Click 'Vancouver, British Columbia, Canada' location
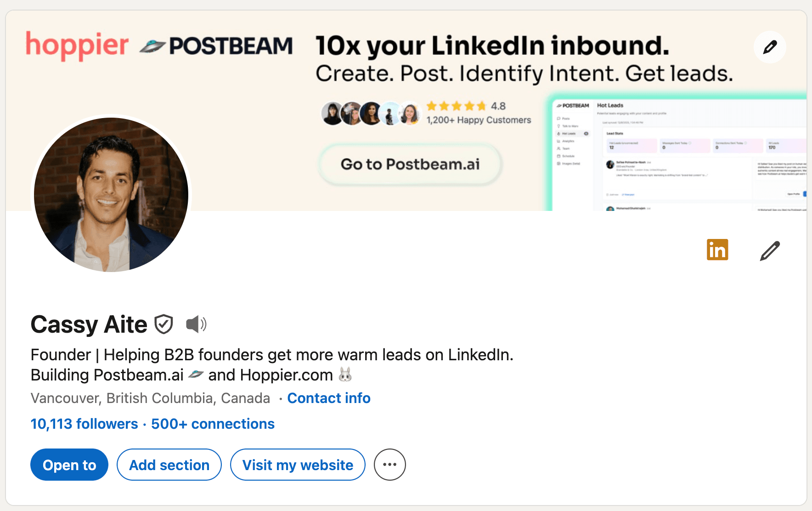812x511 pixels. [x=150, y=398]
